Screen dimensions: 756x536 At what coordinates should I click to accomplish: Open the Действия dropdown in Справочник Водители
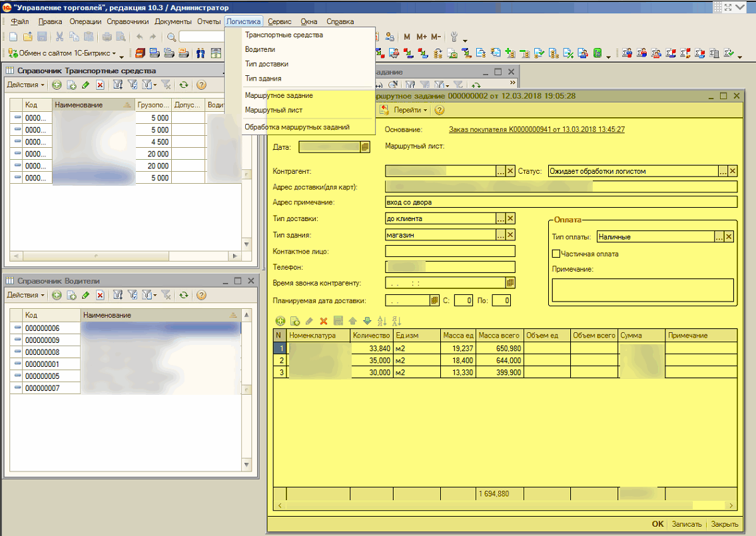point(25,295)
